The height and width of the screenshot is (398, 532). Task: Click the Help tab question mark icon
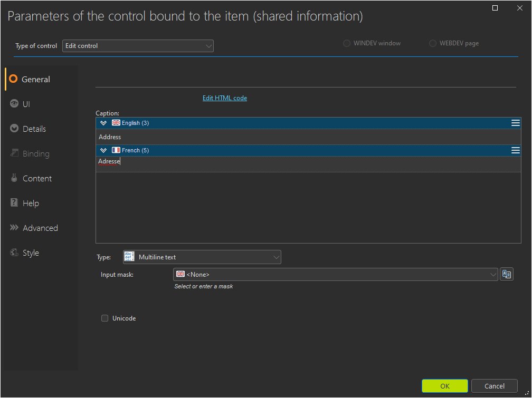click(14, 203)
